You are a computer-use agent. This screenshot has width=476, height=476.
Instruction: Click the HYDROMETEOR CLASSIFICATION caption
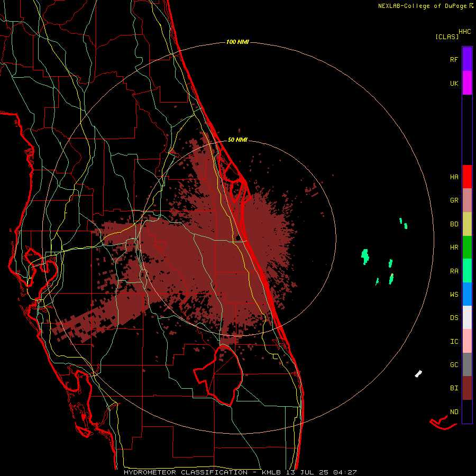[186, 472]
